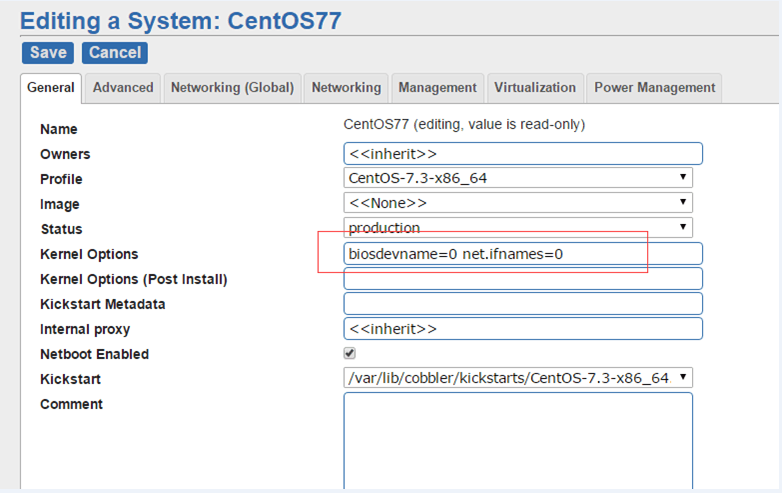This screenshot has width=782, height=493.
Task: Click the 'Kickstart Metadata' label
Action: [x=102, y=304]
